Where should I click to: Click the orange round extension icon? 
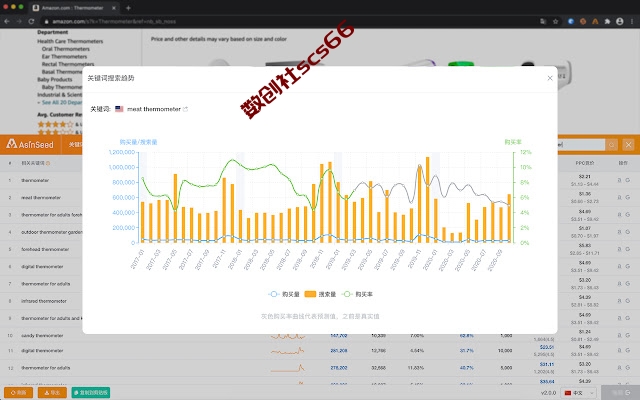coord(583,21)
